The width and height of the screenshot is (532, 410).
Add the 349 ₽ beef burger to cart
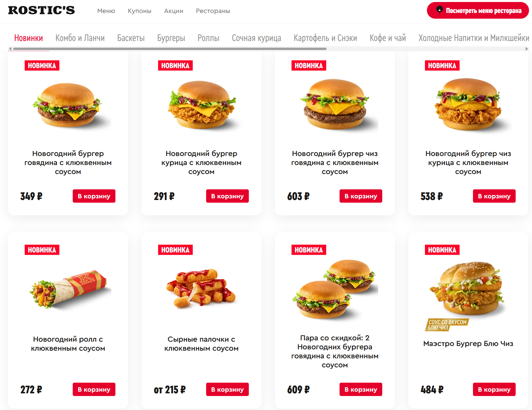click(94, 196)
